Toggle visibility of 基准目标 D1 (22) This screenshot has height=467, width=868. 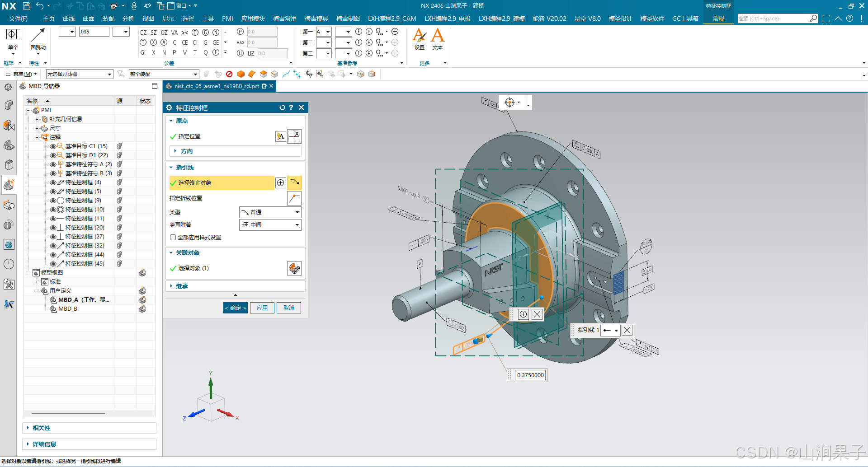point(53,155)
